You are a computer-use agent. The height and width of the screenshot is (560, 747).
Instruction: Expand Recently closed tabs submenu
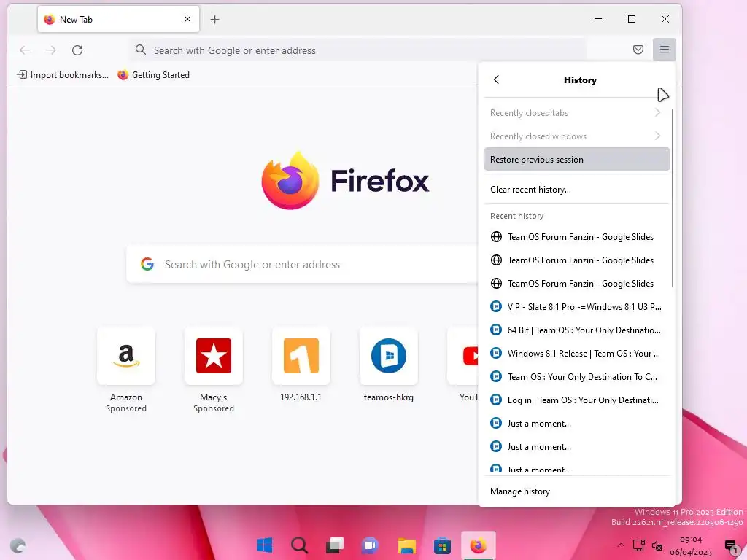click(x=576, y=113)
